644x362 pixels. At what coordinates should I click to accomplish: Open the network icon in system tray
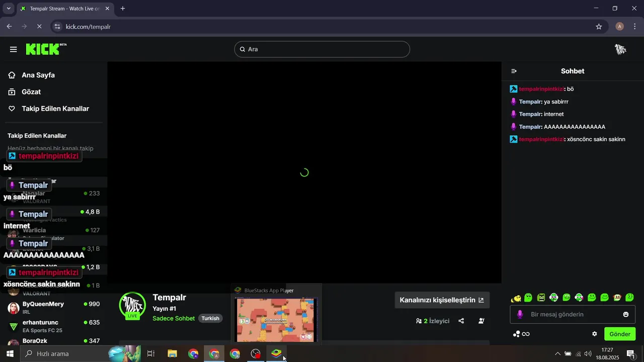point(578,354)
